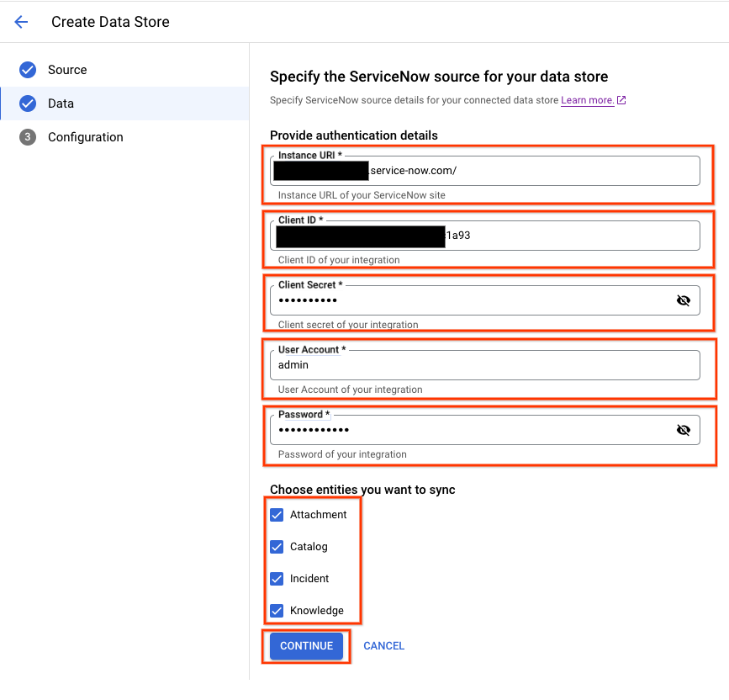Click the CANCEL button

click(x=383, y=646)
